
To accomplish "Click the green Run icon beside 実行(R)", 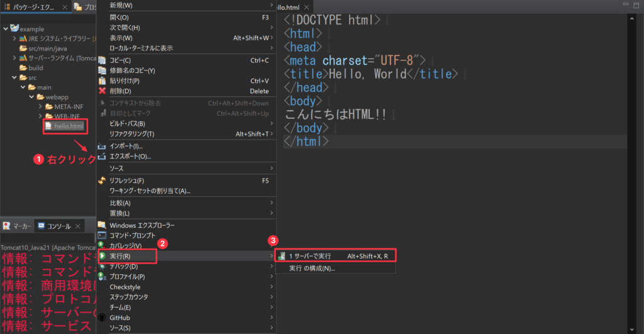I will pyautogui.click(x=102, y=256).
